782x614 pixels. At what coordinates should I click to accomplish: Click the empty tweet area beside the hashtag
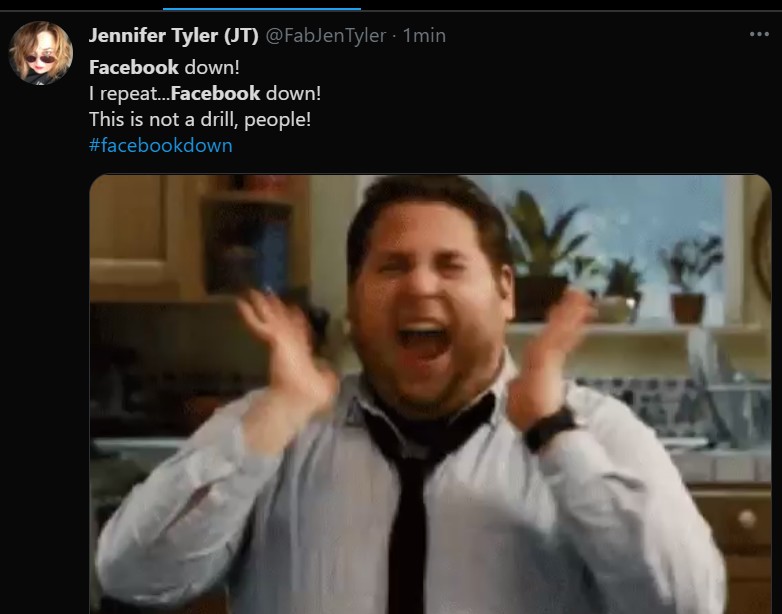click(x=499, y=146)
